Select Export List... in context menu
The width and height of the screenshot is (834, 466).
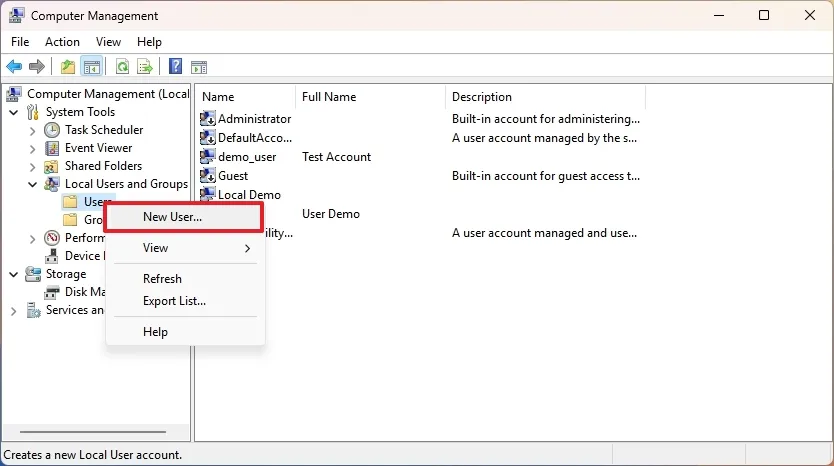coord(174,301)
